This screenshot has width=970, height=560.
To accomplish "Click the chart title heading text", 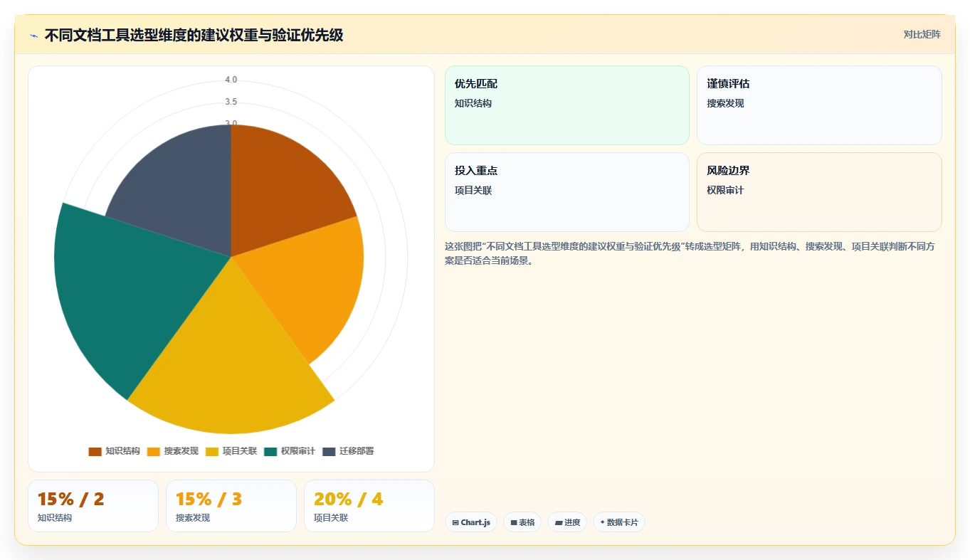I will pyautogui.click(x=194, y=36).
